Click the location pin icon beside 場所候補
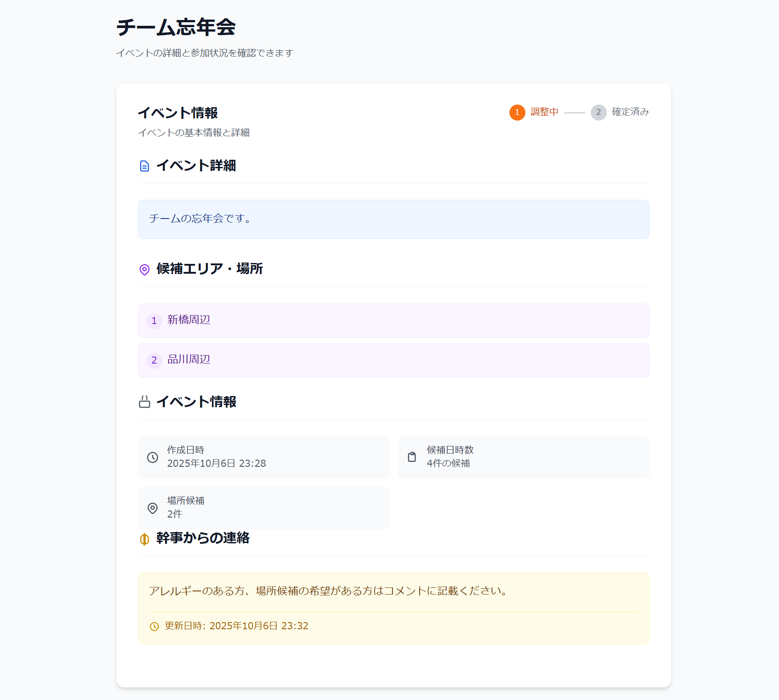Viewport: 779px width, 700px height. 153,508
